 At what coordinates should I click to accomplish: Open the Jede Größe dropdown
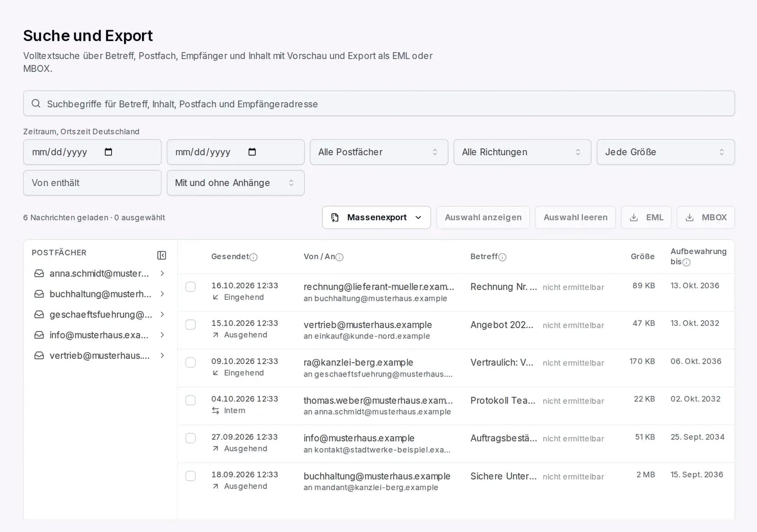pyautogui.click(x=666, y=152)
